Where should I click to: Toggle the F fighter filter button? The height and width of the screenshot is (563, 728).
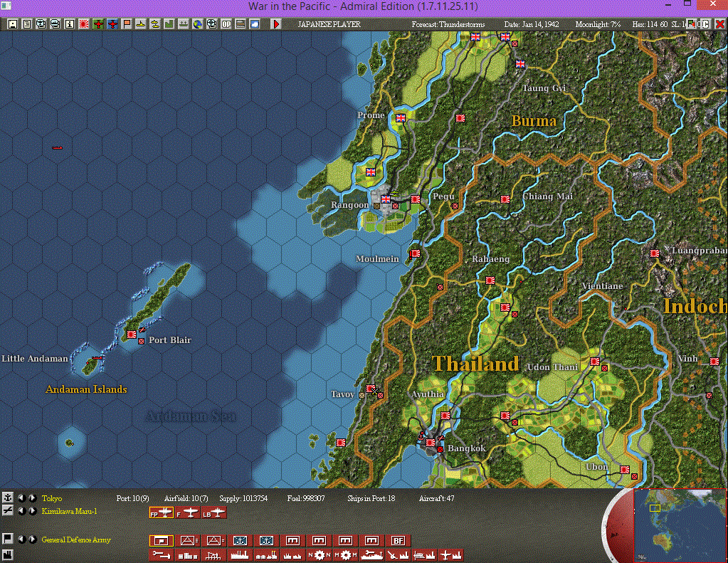click(188, 513)
